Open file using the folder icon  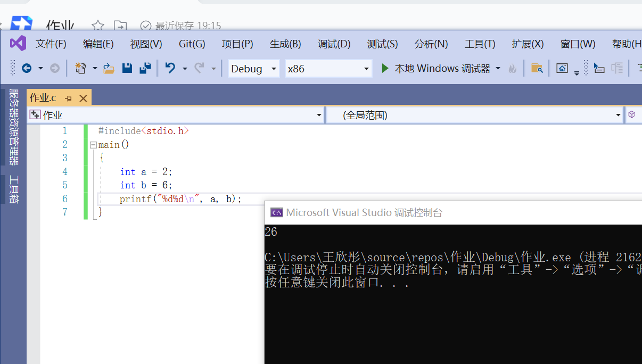[109, 68]
